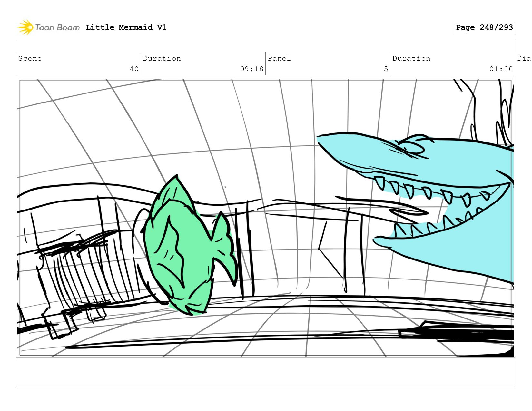Click the Duration label next to Scene
This screenshot has width=532, height=411.
pyautogui.click(x=162, y=58)
